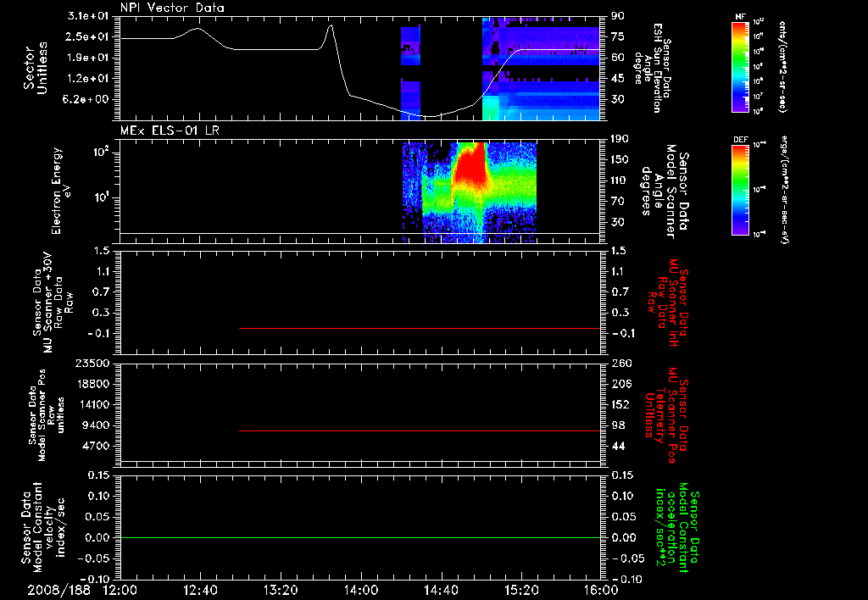Click the NF color bar legend

coord(741,66)
